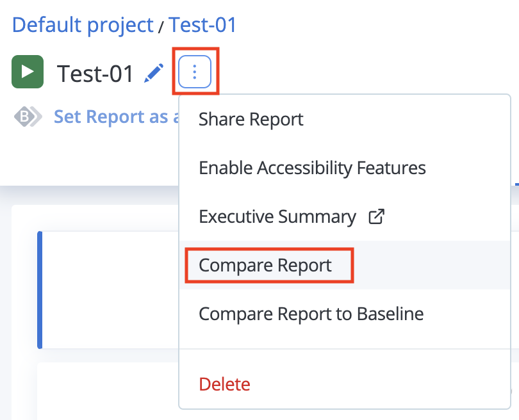Select the card with blue left border
The image size is (519, 420).
[x=108, y=290]
